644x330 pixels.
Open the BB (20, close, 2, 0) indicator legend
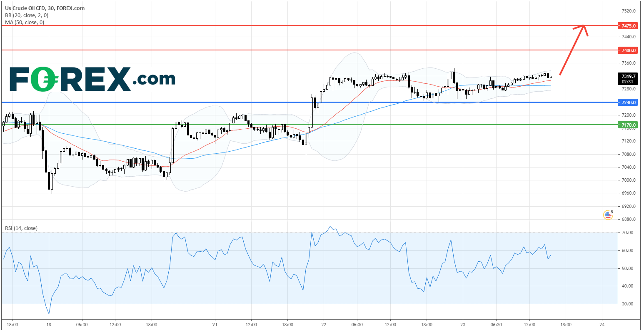tap(27, 15)
